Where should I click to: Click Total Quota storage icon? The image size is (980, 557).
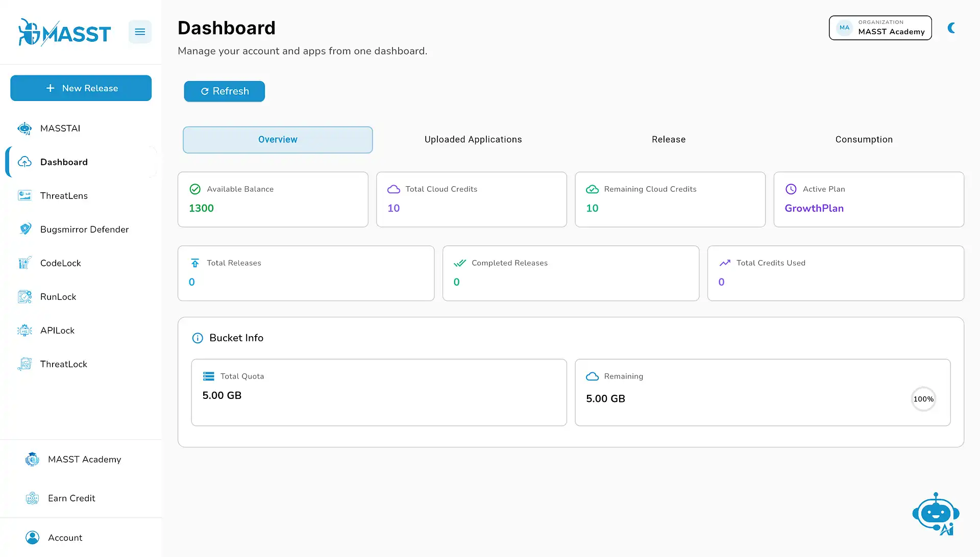pos(209,376)
